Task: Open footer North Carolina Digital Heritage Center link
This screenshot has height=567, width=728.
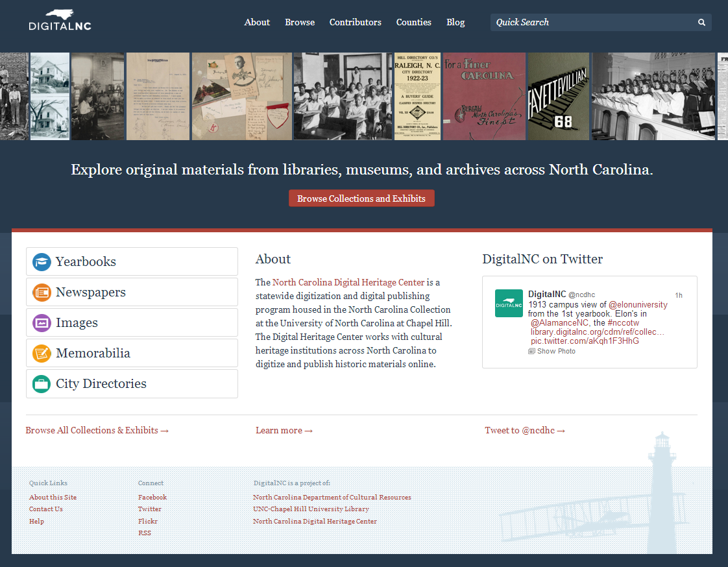Action: (x=315, y=522)
